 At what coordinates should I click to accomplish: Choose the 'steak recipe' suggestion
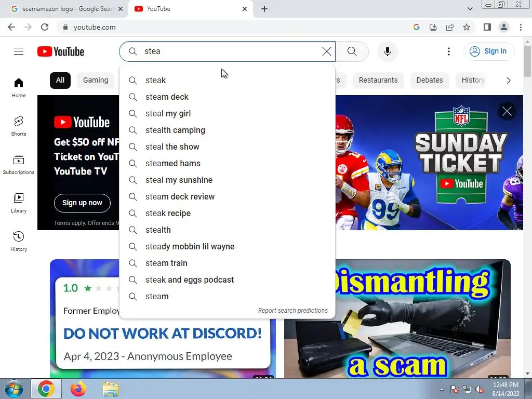coord(228,213)
